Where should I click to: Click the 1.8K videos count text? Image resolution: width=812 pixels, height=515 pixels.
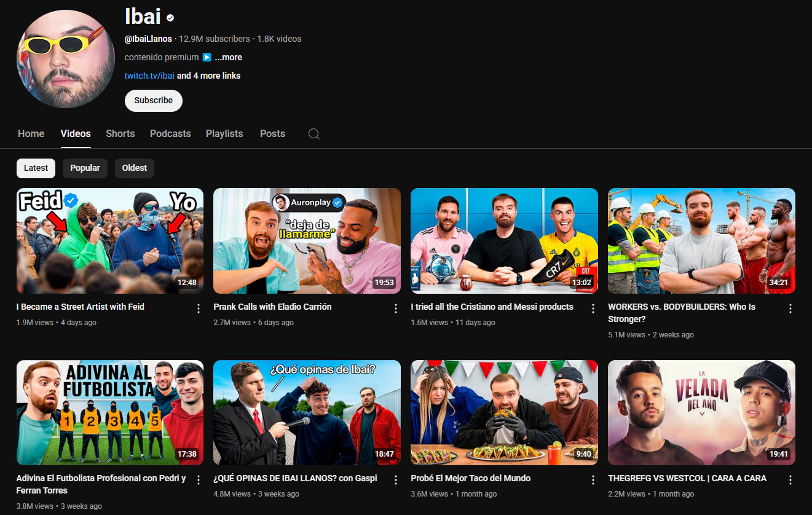279,39
